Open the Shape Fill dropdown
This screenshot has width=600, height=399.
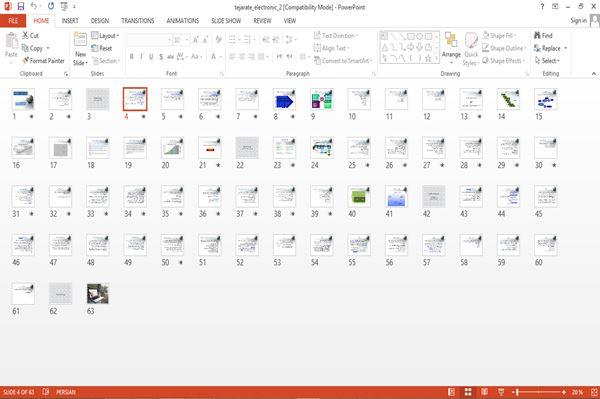pos(499,36)
